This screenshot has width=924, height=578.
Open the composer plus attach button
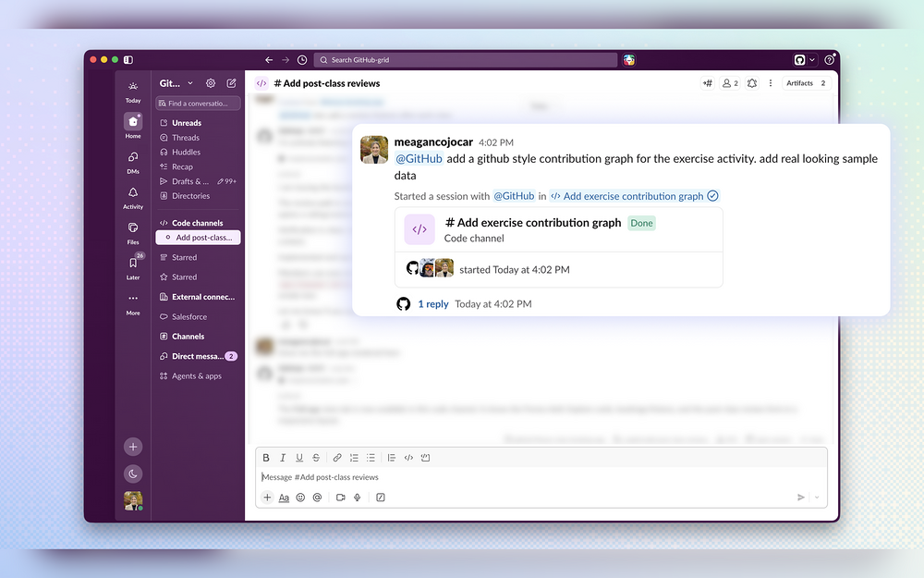(x=267, y=498)
